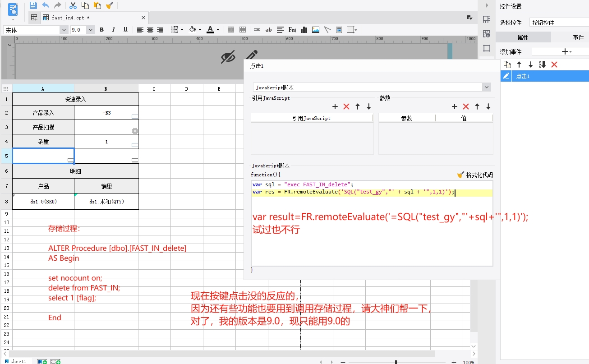Remove the selected referenced JavaScript entry
Image resolution: width=589 pixels, height=364 pixels.
pos(346,106)
